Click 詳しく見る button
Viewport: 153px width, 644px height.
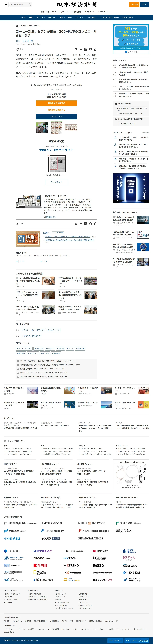click(x=56, y=182)
